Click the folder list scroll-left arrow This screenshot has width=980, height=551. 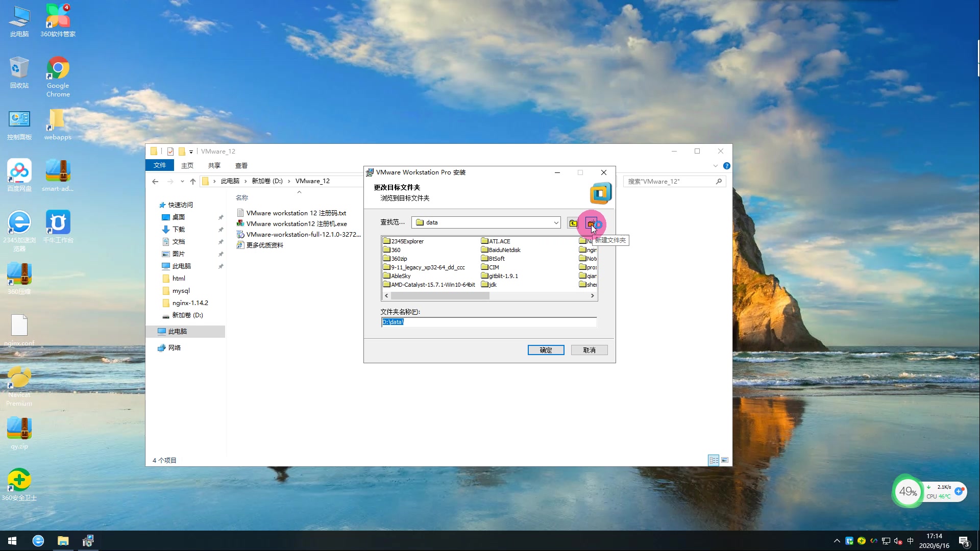(386, 296)
